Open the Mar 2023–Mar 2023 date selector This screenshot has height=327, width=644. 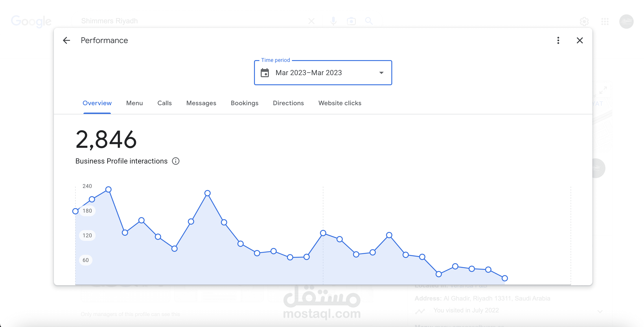pos(309,73)
